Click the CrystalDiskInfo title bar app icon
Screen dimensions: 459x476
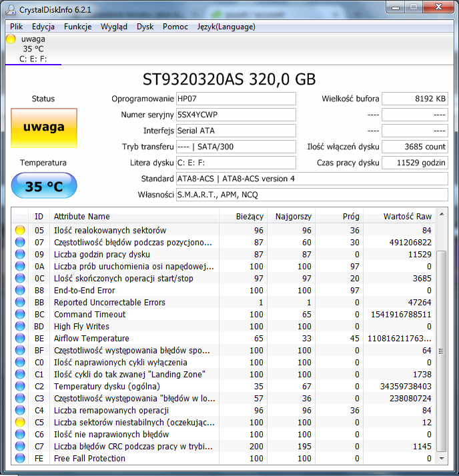(x=11, y=10)
